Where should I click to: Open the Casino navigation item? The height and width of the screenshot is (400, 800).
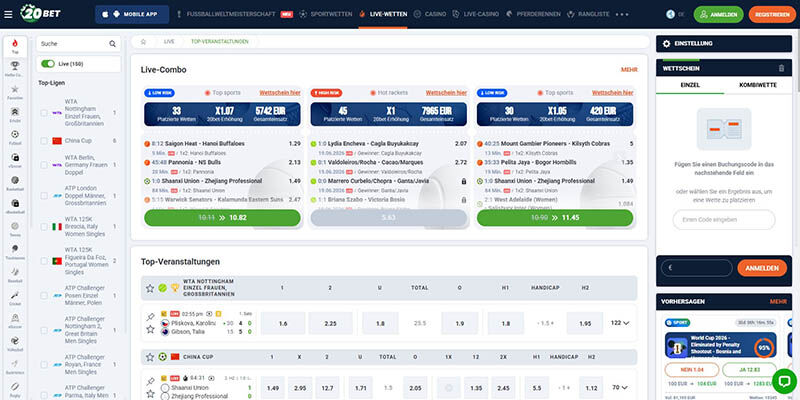[430, 14]
